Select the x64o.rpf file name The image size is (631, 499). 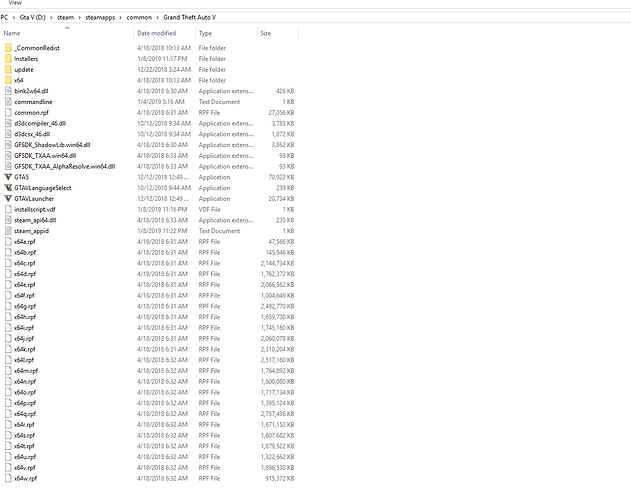[x=25, y=392]
